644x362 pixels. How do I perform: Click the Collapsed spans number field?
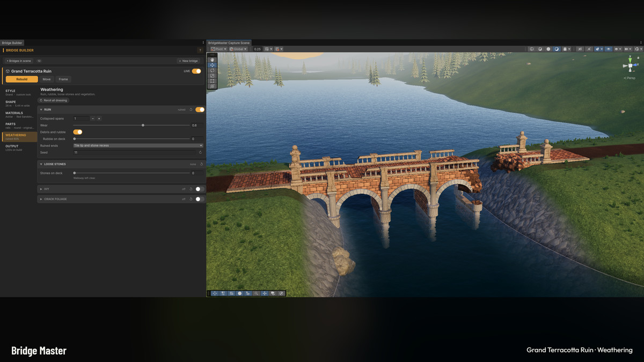point(81,119)
